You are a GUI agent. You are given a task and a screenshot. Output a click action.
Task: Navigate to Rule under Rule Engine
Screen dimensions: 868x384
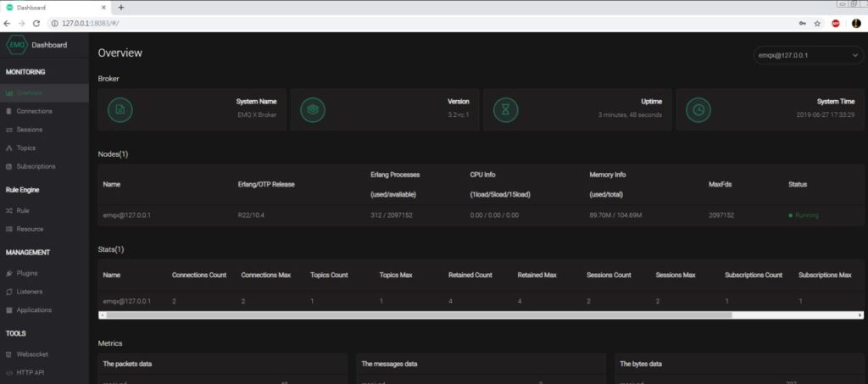coord(23,210)
